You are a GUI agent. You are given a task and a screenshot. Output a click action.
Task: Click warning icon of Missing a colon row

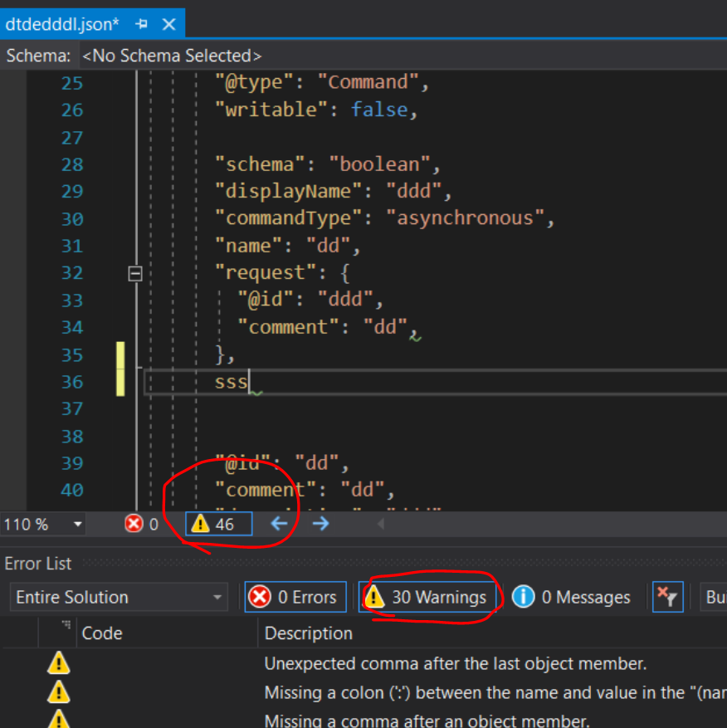[58, 692]
